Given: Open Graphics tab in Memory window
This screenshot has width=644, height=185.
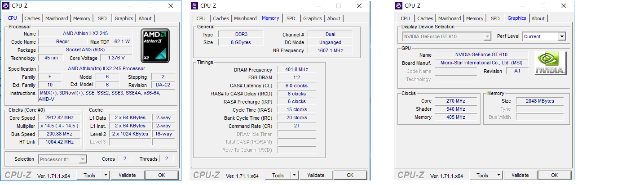Looking at the screenshot, I should pyautogui.click(x=313, y=18).
